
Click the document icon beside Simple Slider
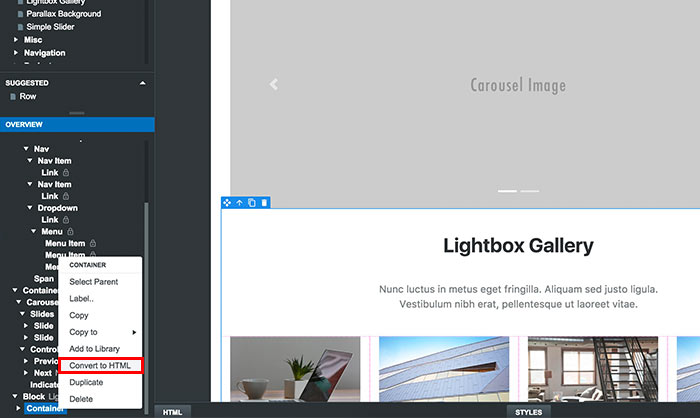click(x=20, y=27)
